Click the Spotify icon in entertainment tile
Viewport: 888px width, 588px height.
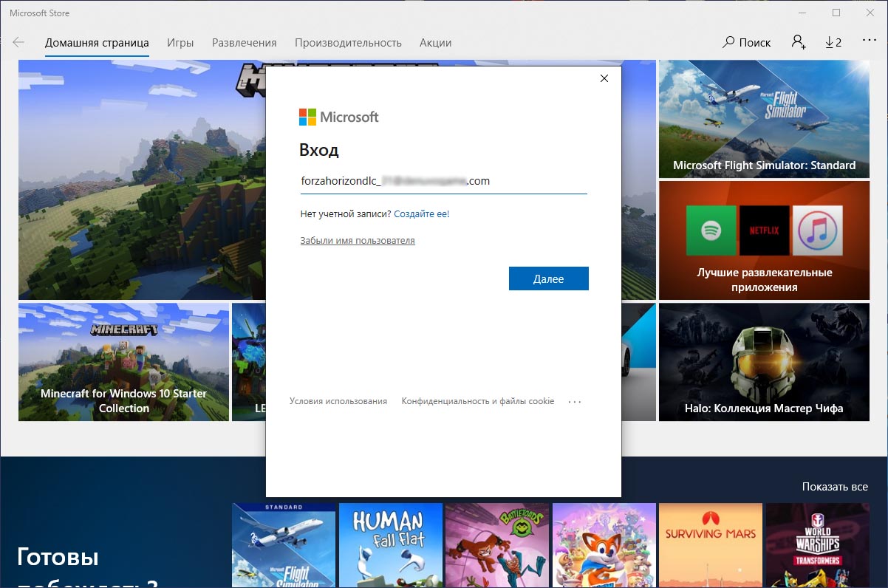(711, 230)
